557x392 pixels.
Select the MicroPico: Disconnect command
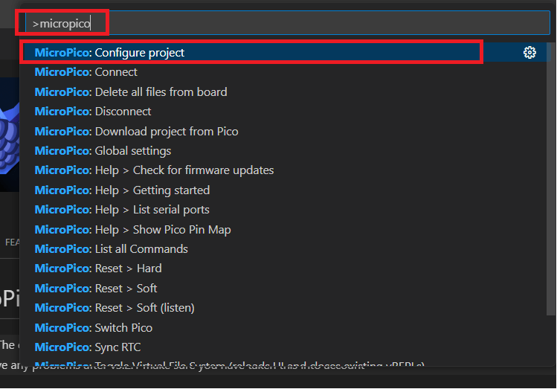coord(92,112)
